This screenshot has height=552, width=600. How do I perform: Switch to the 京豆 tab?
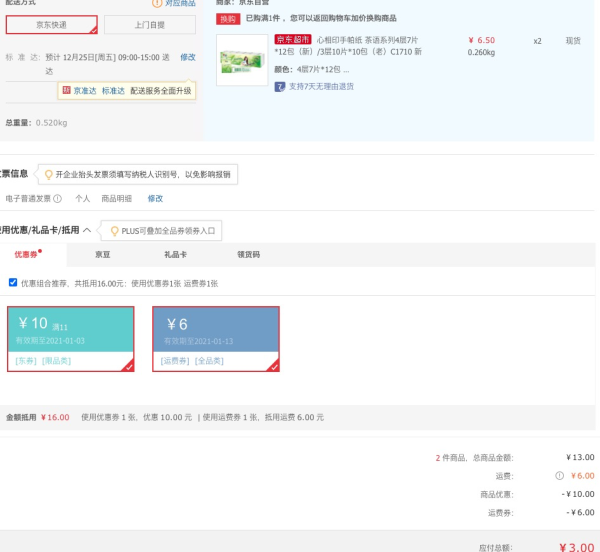[x=103, y=254]
